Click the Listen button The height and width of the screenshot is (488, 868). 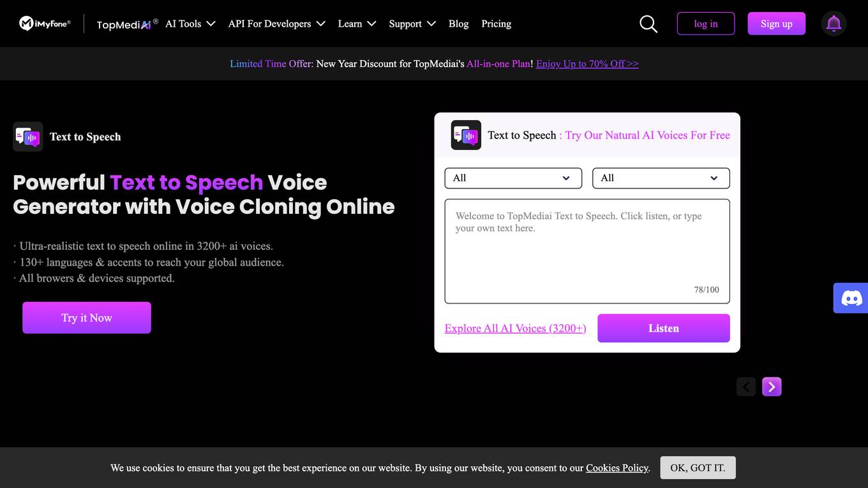(x=664, y=328)
